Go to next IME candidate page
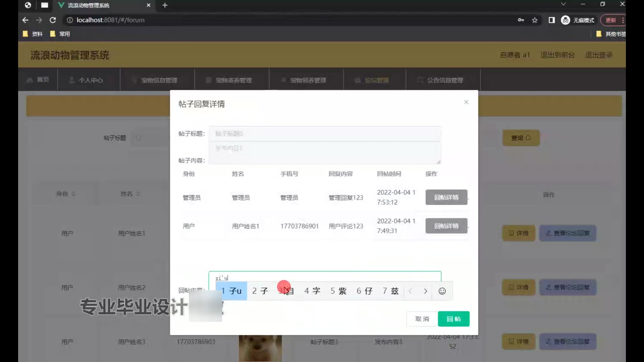This screenshot has width=644, height=362. click(425, 291)
